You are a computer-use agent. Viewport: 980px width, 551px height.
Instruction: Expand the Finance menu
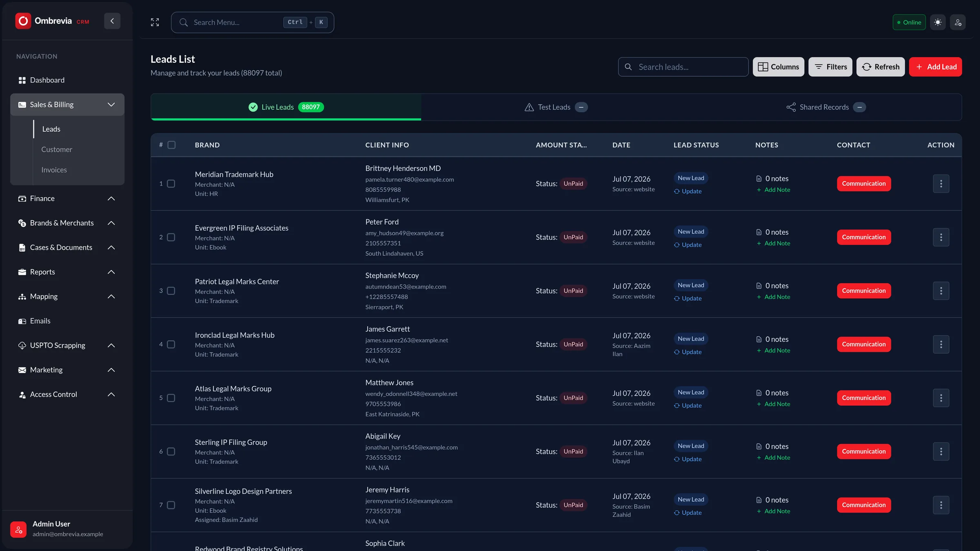click(x=67, y=198)
